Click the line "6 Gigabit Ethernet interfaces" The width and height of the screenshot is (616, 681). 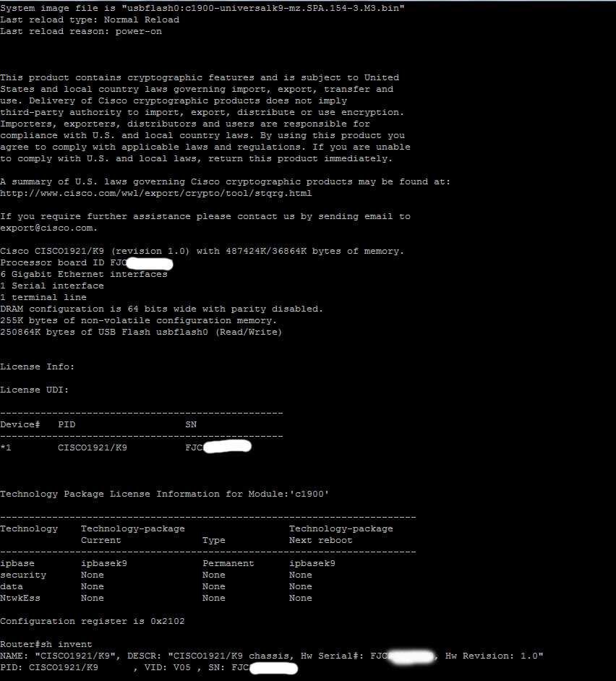pyautogui.click(x=84, y=274)
